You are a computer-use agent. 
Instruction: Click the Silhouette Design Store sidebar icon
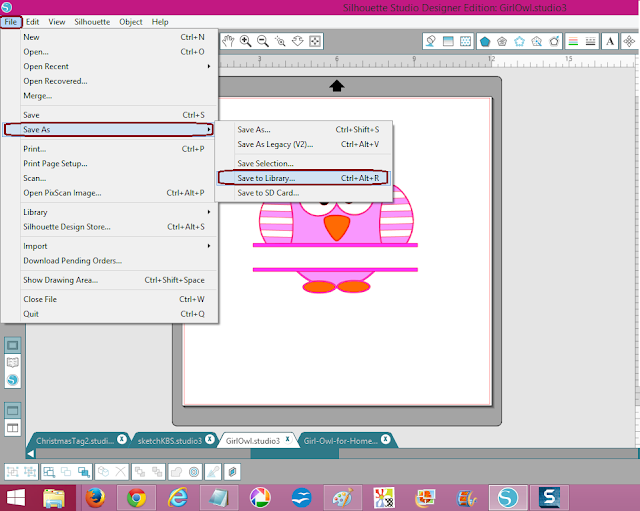[13, 380]
